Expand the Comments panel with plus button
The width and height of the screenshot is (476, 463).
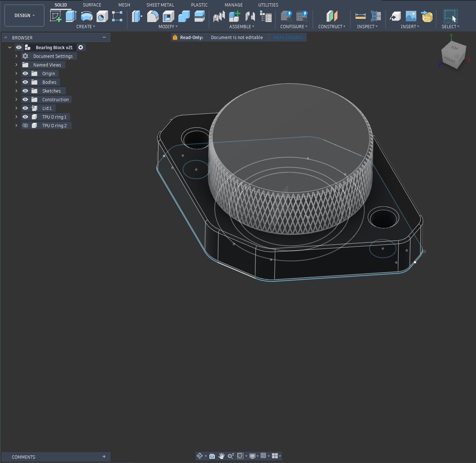pyautogui.click(x=104, y=457)
